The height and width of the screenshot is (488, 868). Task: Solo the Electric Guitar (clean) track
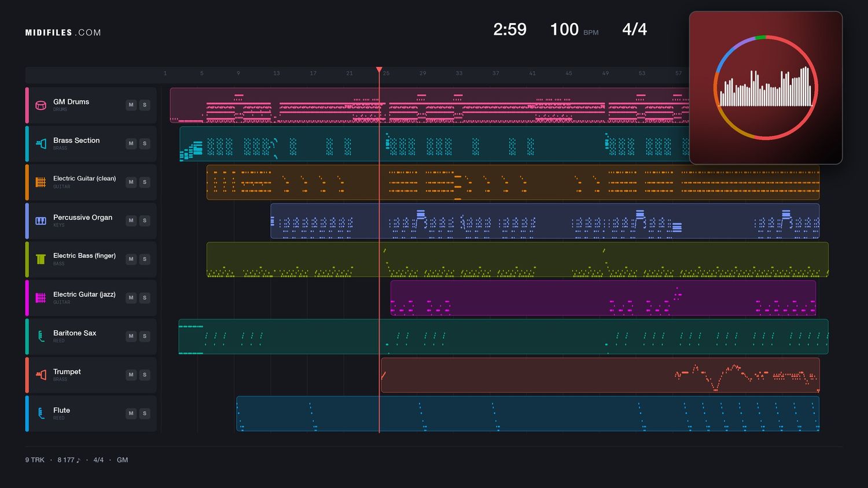coord(145,182)
